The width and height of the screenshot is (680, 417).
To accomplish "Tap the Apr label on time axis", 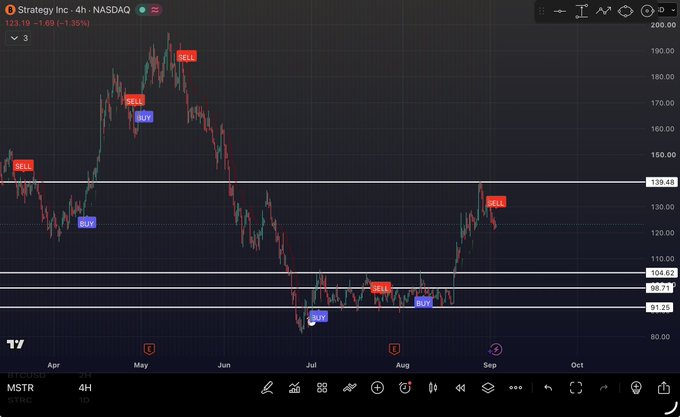I will pos(53,365).
